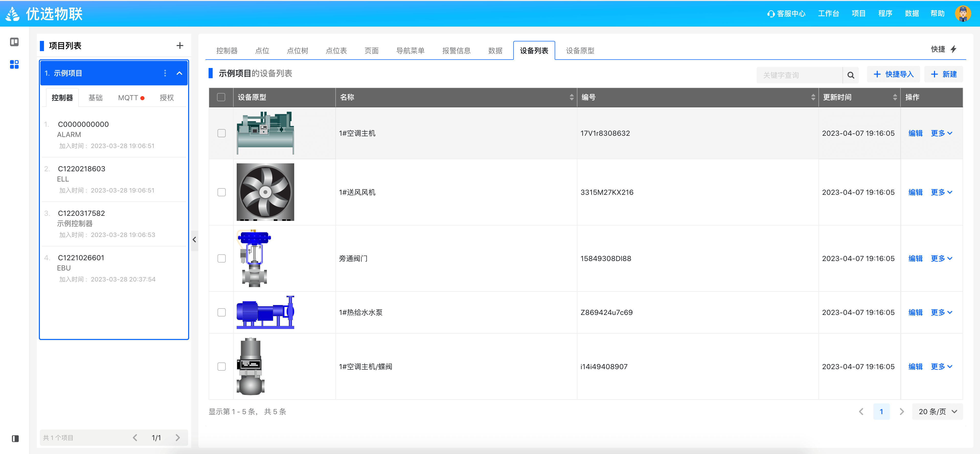Screen dimensions: 980x454
Task: Open the three-dot menu of 示例项目
Action: click(165, 73)
